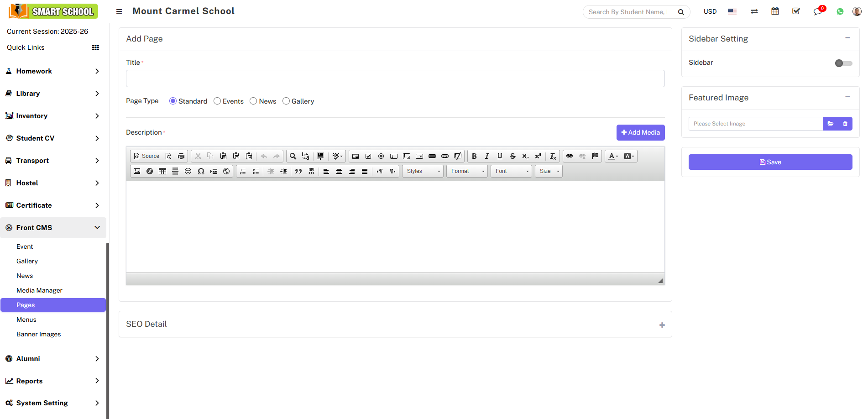Screen dimensions: 868x419
Task: Click the Add Media button
Action: click(640, 132)
